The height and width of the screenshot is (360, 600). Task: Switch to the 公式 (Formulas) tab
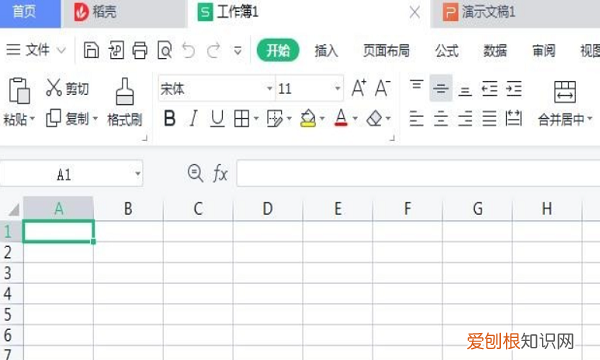click(447, 50)
